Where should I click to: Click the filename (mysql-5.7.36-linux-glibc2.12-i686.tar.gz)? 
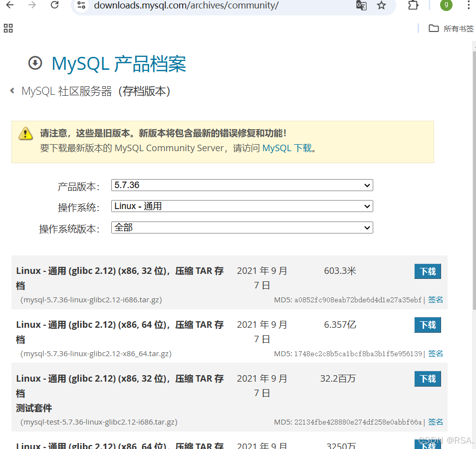(x=91, y=300)
